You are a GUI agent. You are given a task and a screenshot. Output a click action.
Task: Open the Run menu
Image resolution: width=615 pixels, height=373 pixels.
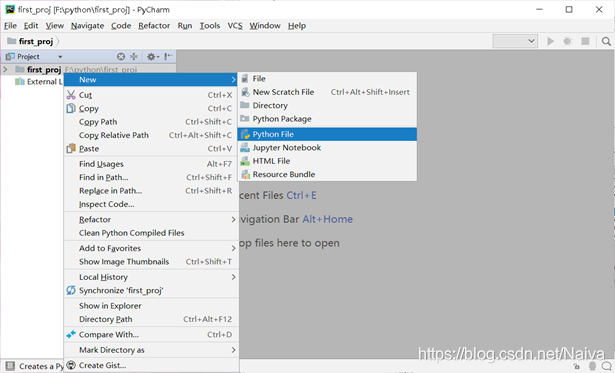click(185, 26)
